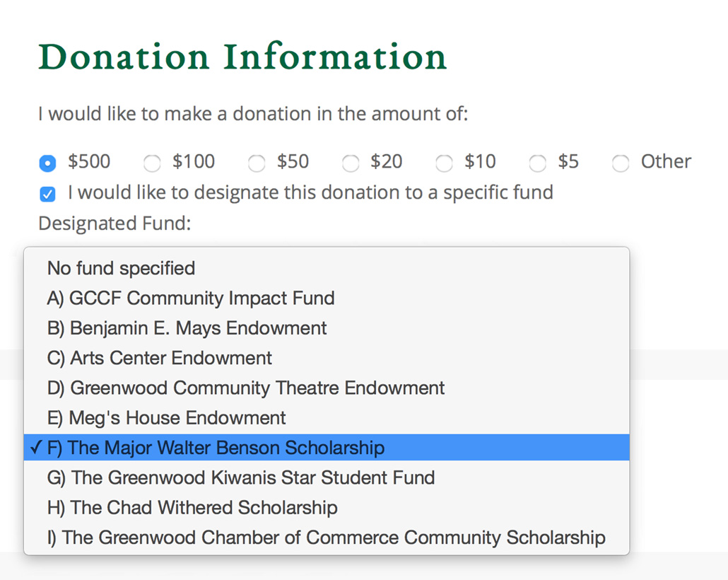Screen dimensions: 728x580
Task: Select Meg's House Endowment
Action: point(327,418)
